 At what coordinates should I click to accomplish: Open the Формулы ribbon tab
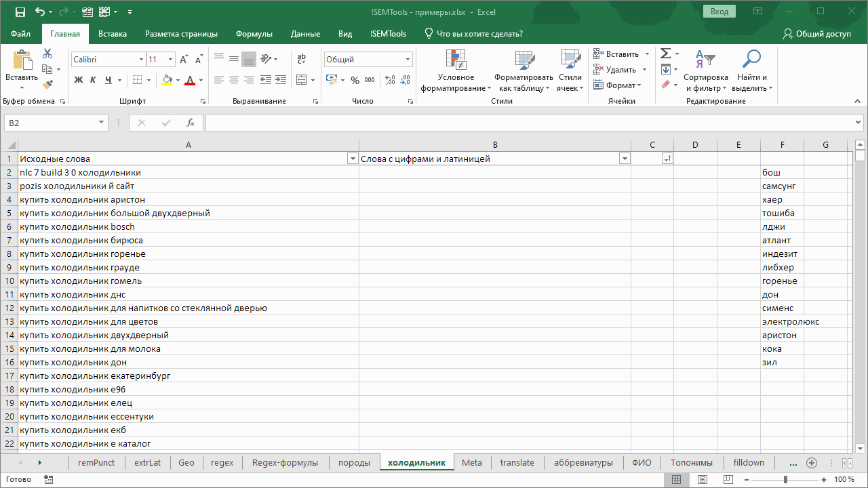click(254, 34)
